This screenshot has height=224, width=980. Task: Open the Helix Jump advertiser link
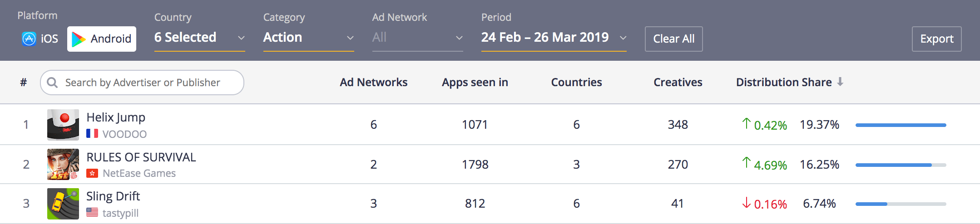pos(116,117)
